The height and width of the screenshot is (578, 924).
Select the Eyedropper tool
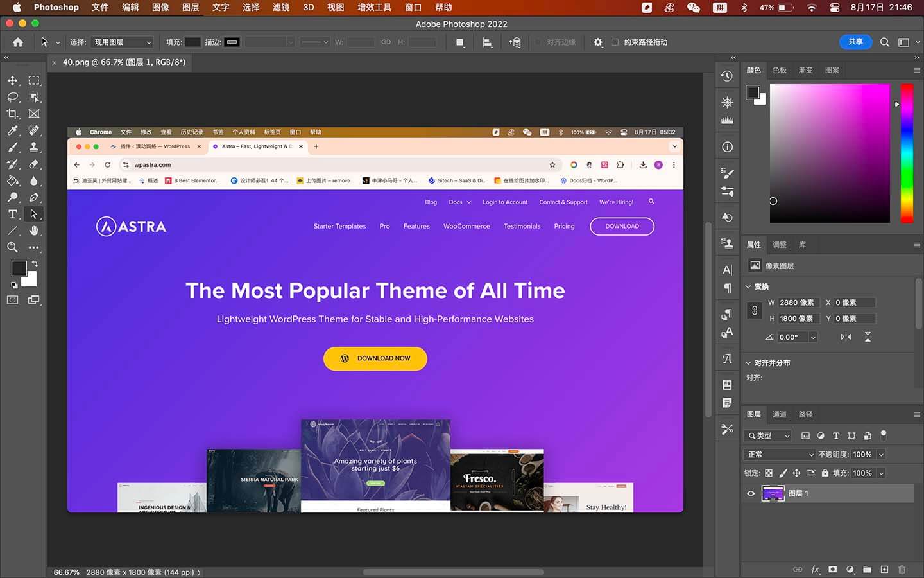pyautogui.click(x=13, y=130)
